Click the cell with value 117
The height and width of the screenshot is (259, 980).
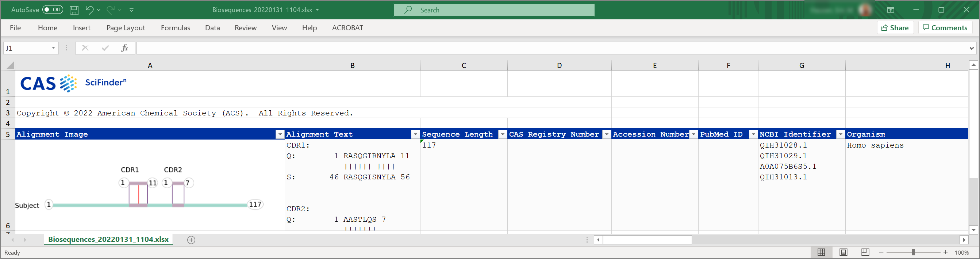(464, 185)
